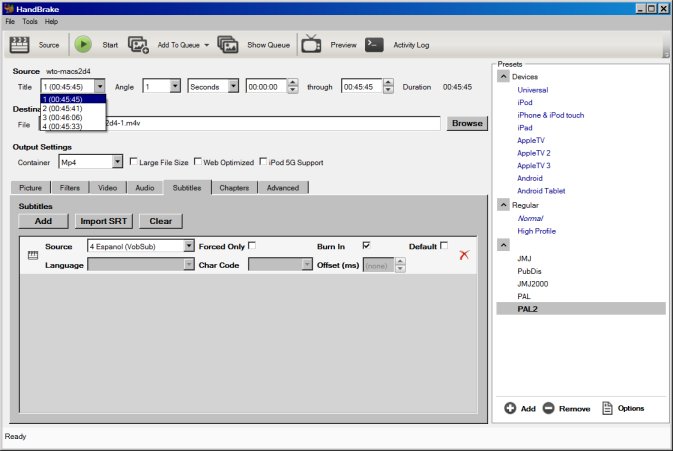Open the Container Mp4 dropdown
Screen dimensions: 673x451
(117, 162)
